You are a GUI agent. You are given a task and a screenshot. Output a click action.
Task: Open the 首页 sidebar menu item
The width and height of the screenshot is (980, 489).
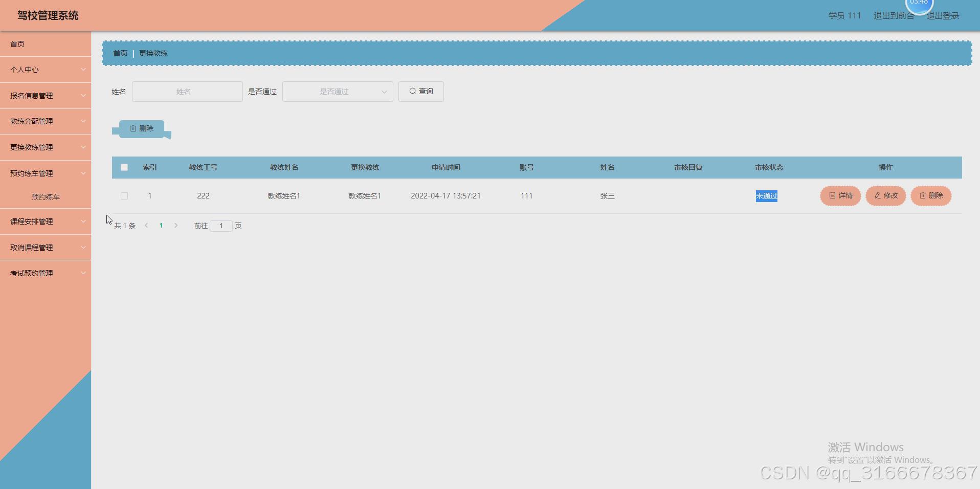click(x=17, y=43)
